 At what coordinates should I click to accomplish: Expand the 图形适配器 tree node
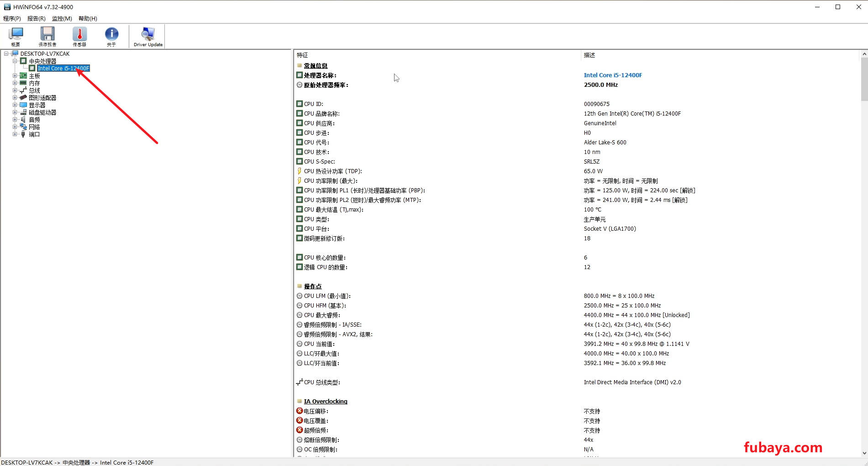click(x=15, y=98)
